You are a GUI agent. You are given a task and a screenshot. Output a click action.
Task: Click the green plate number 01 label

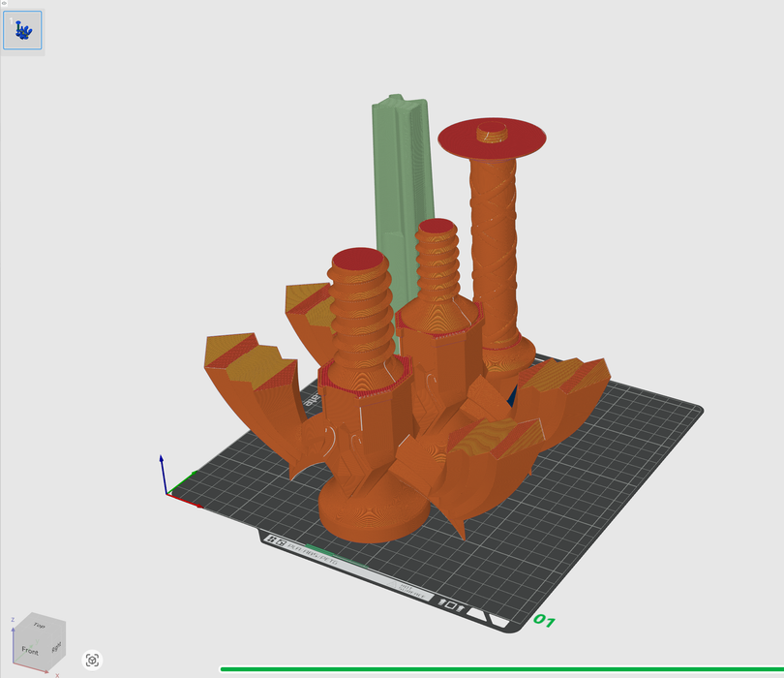tap(544, 620)
